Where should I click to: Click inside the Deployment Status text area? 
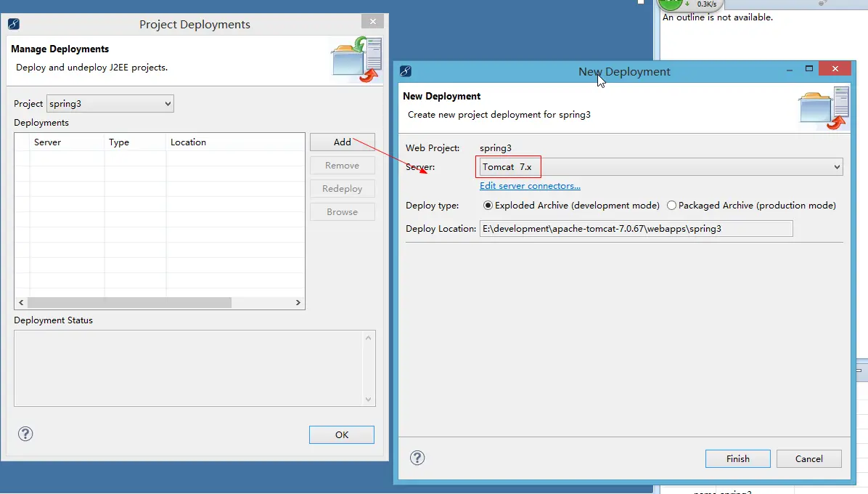point(188,368)
